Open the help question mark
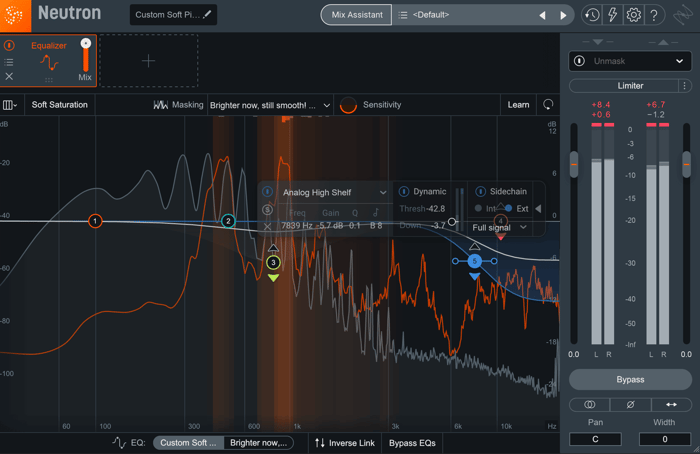This screenshot has width=700, height=454. pyautogui.click(x=654, y=15)
